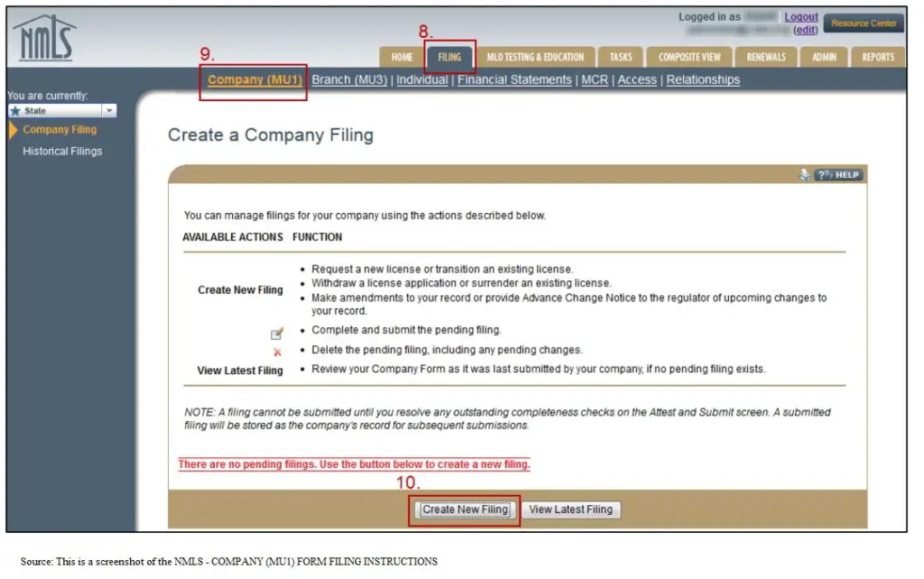
Task: Click the 'Create New Filing' action label
Action: [240, 289]
